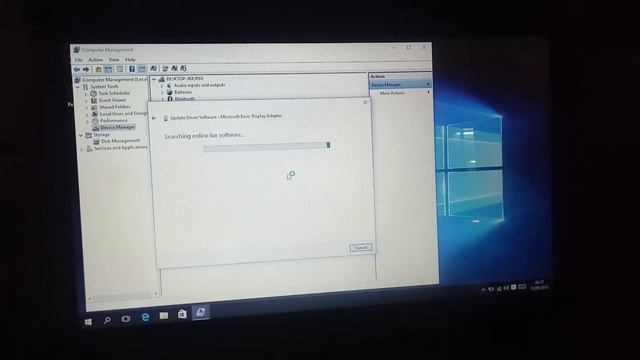
Task: Select Services and Applications node
Action: [120, 148]
